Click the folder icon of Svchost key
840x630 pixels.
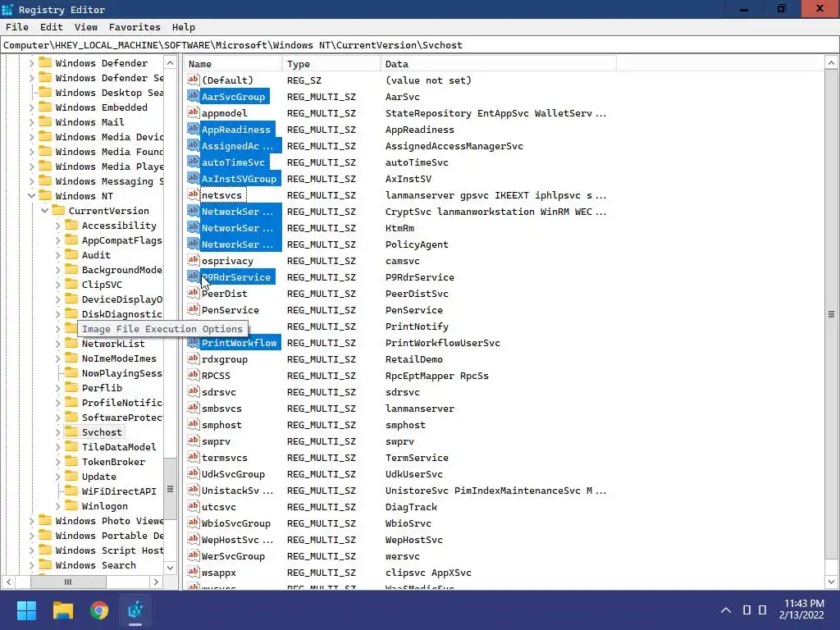coord(71,431)
